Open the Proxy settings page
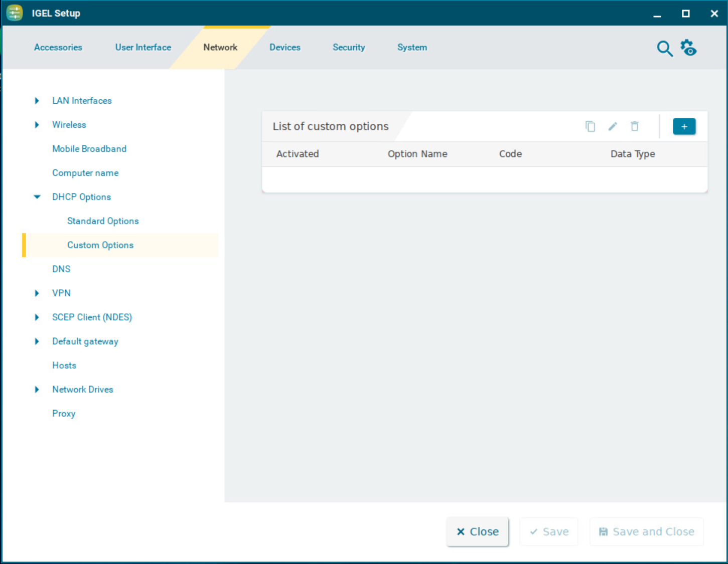Viewport: 728px width, 564px height. [x=64, y=414]
